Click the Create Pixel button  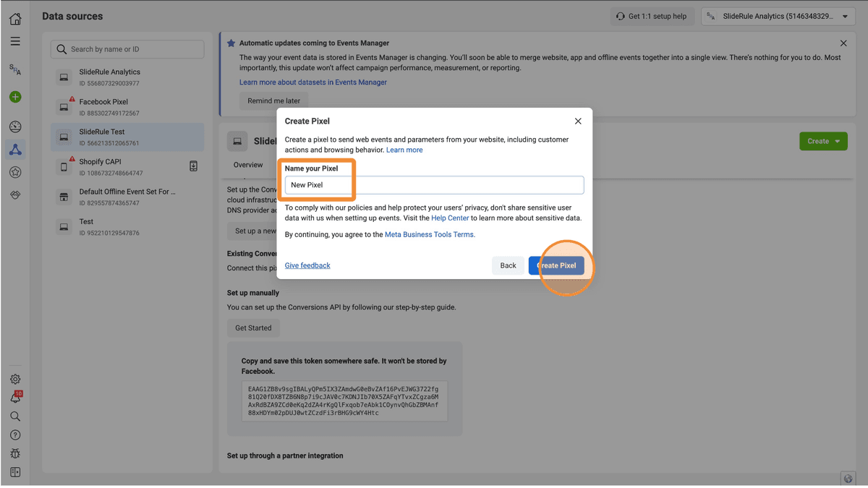[x=556, y=265]
